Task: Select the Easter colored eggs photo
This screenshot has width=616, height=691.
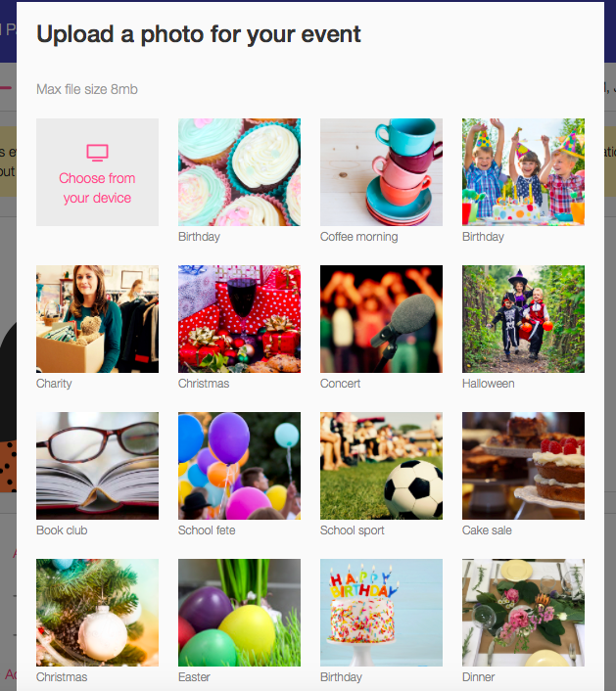Action: coord(239,613)
